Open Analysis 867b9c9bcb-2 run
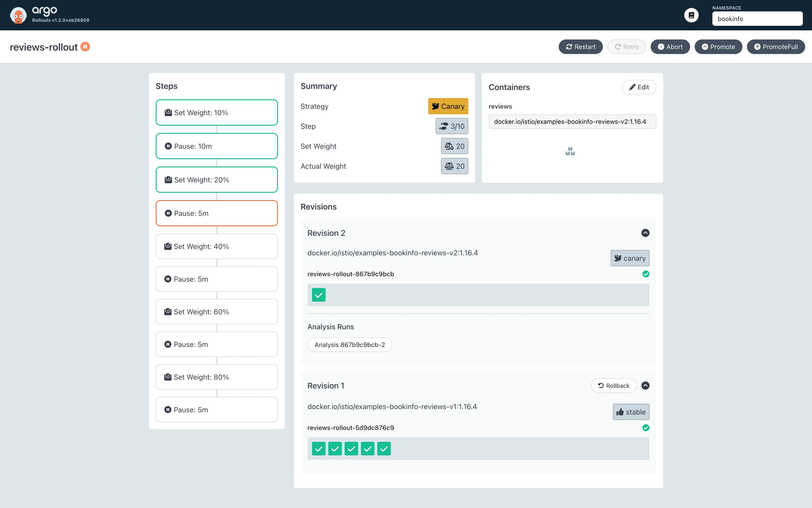The image size is (812, 508). coord(350,345)
